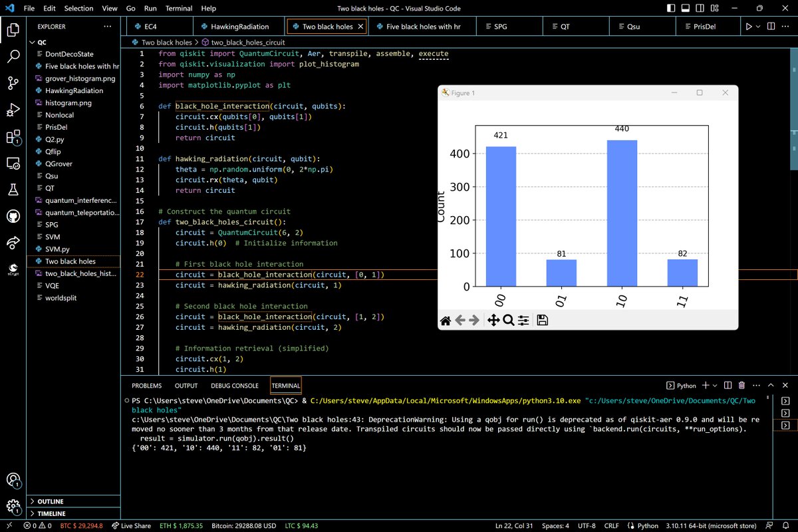Click the Search icon in activity bar
Image resolution: width=798 pixels, height=532 pixels.
point(13,57)
